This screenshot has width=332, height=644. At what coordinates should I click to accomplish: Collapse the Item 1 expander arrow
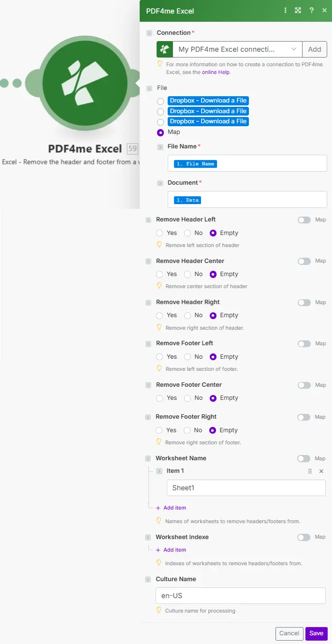[159, 471]
